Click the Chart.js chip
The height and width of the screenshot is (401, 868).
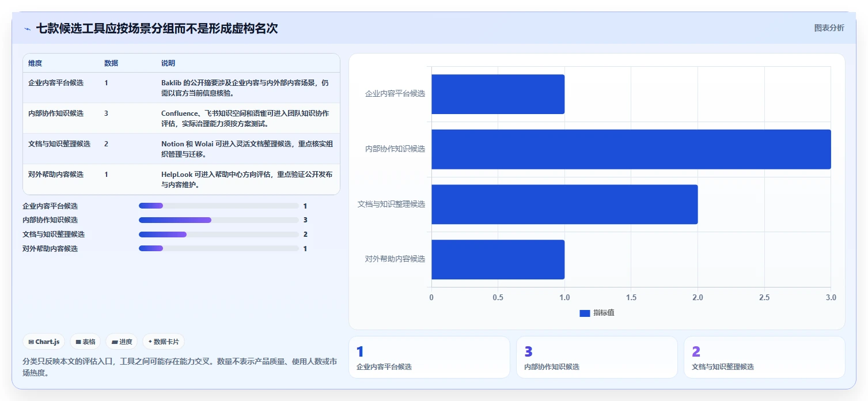click(44, 342)
